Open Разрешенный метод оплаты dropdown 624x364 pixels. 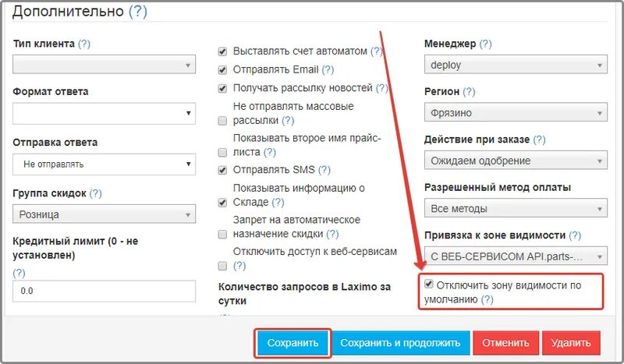pos(516,208)
